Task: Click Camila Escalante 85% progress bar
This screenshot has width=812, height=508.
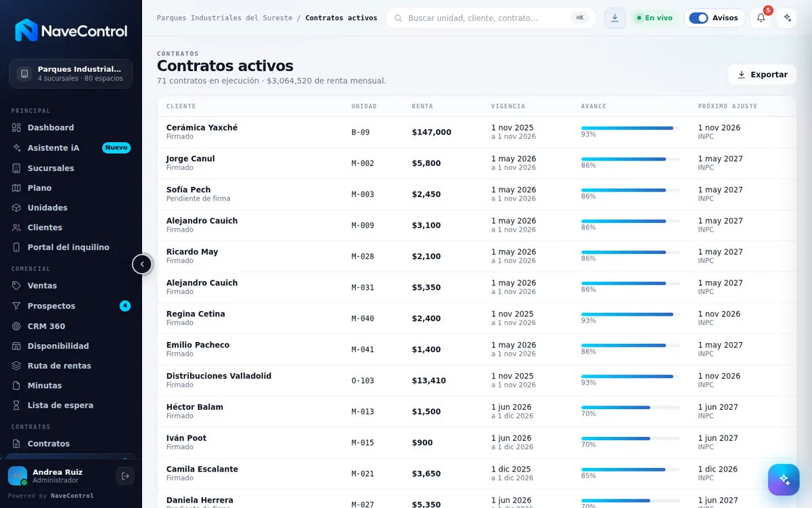Action: [630, 469]
